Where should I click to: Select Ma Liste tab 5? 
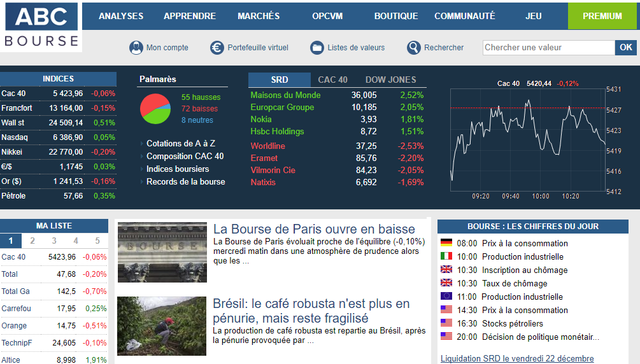click(x=97, y=241)
